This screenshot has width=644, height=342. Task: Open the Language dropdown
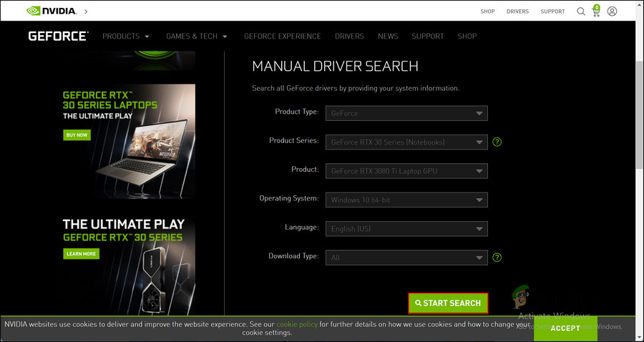click(x=406, y=229)
